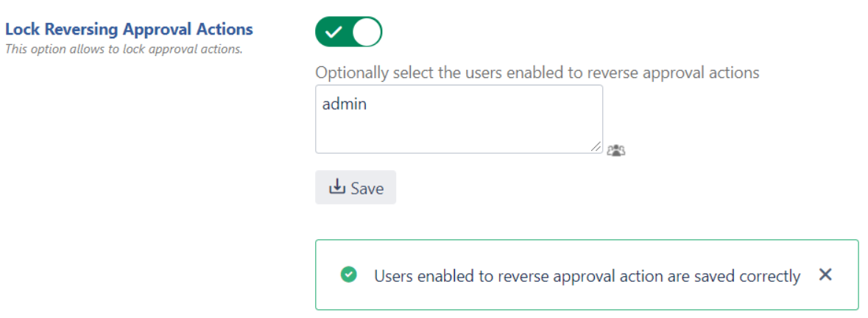Screen dimensions: 868x318
Task: Click the Lock Reversing Approval Actions heading
Action: pos(129,29)
